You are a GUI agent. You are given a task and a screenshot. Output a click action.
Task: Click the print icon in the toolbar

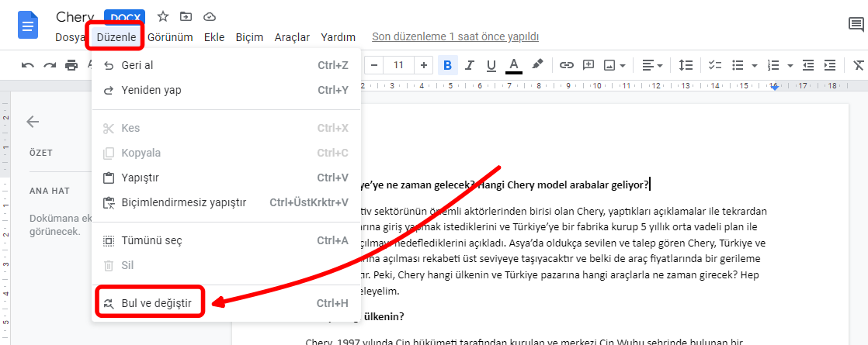71,65
